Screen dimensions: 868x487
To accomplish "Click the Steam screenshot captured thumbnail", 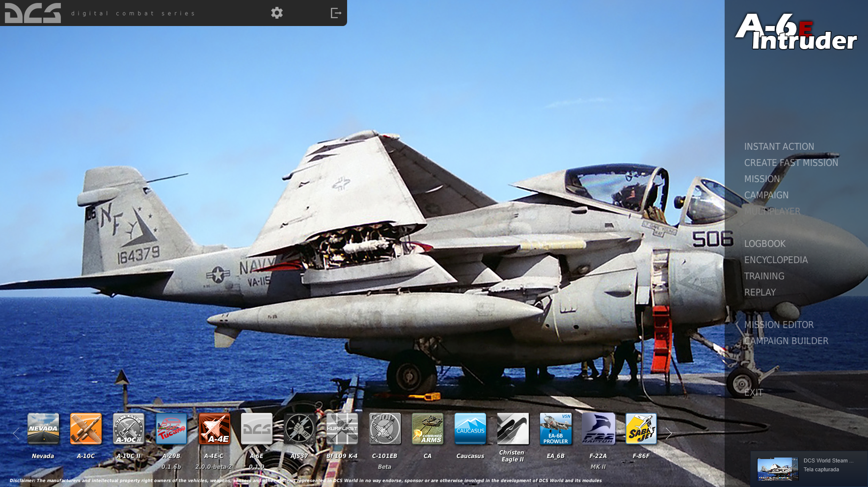I will pos(778,469).
